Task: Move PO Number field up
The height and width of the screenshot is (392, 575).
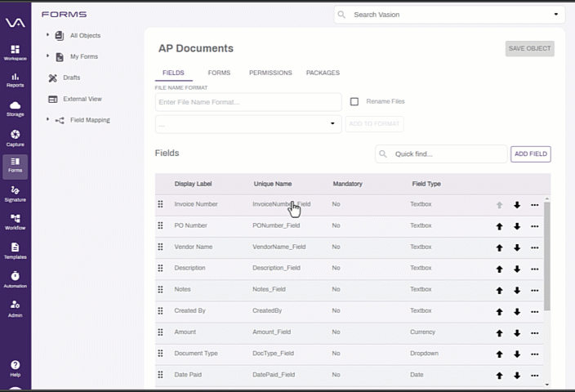Action: 499,226
